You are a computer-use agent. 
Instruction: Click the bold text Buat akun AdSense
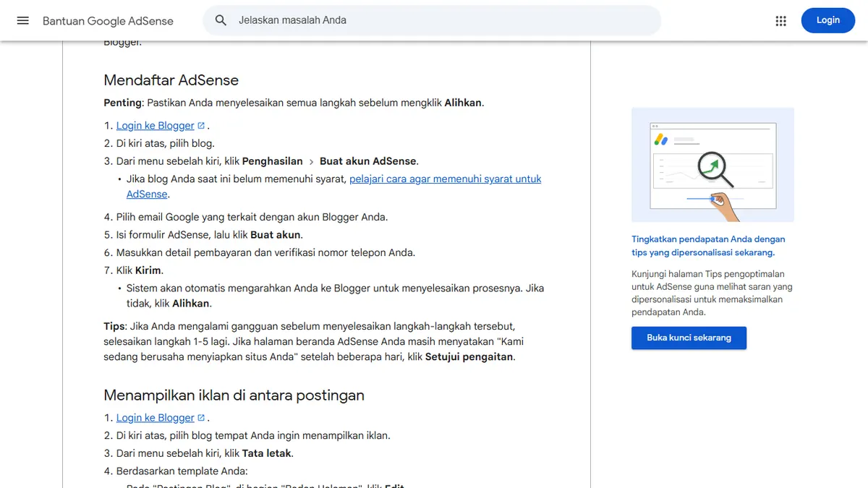[369, 161]
